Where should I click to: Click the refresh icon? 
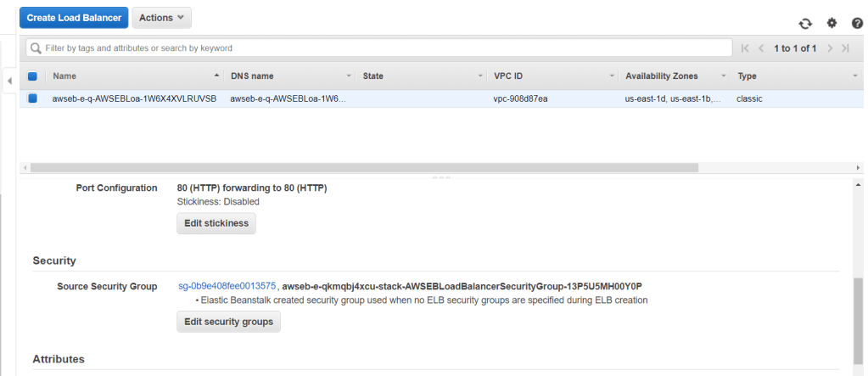805,23
